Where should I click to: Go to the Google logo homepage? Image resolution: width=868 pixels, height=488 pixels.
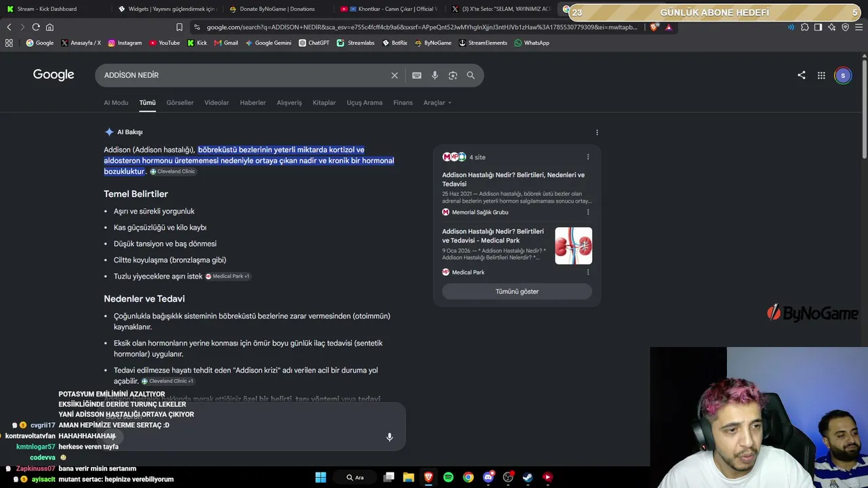pos(54,75)
